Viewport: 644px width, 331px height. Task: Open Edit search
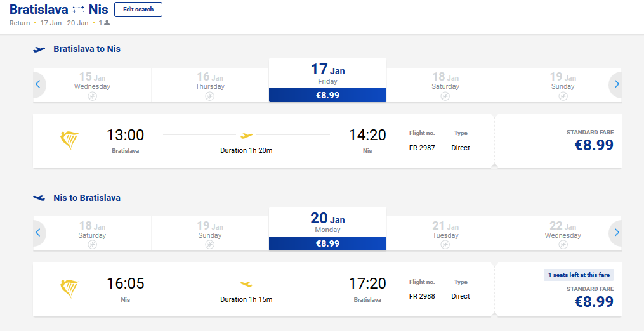(x=138, y=10)
